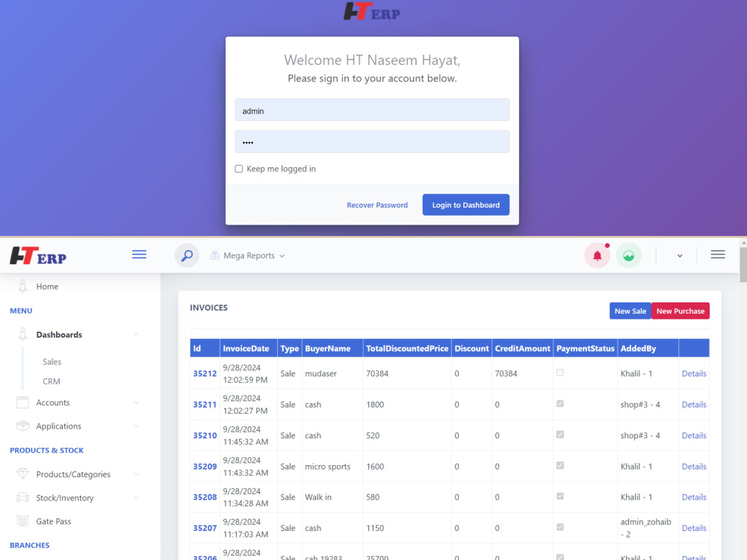Click the rocket icon beside Home

pyautogui.click(x=22, y=286)
